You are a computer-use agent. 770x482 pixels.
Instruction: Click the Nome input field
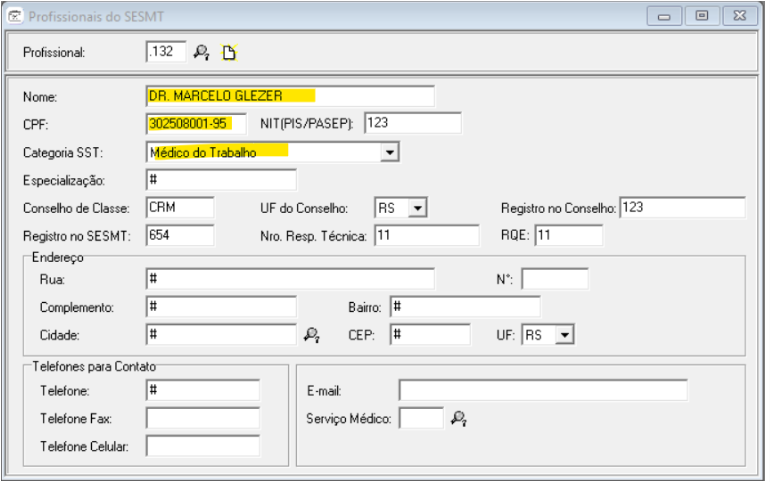pos(290,96)
